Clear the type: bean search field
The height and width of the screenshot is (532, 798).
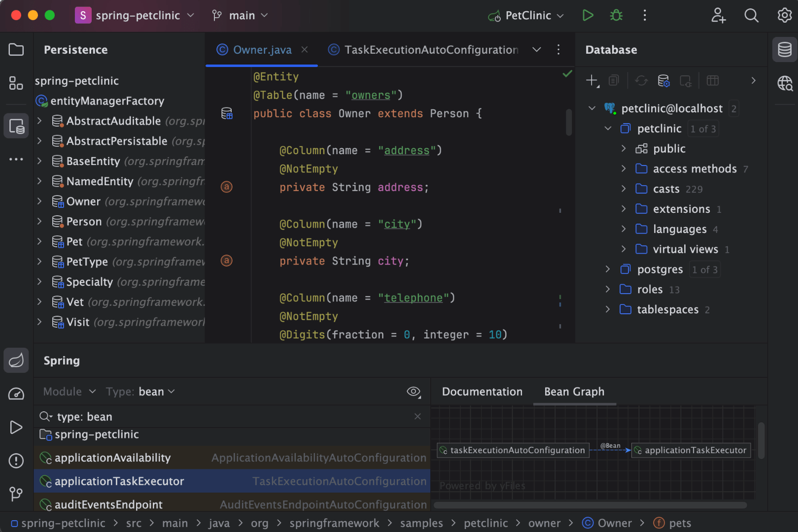pos(417,416)
